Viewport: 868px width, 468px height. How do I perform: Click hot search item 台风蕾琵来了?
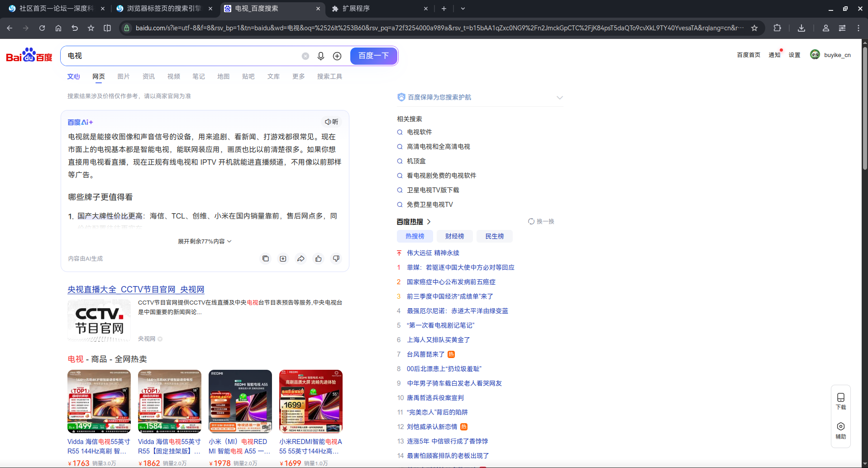(426, 354)
